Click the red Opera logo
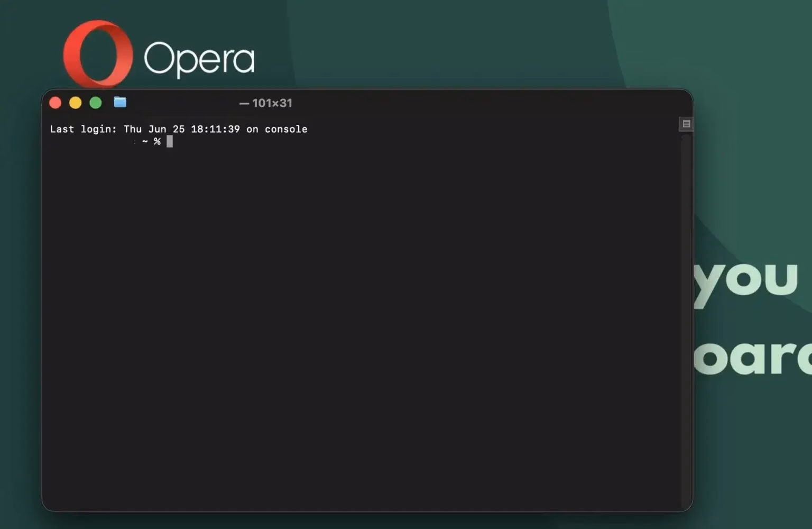812x529 pixels. click(x=98, y=53)
